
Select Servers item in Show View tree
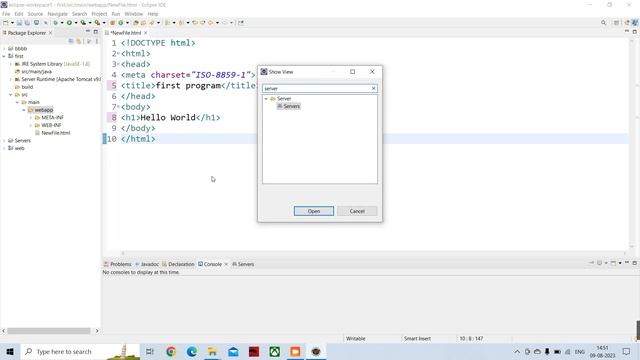coord(289,106)
